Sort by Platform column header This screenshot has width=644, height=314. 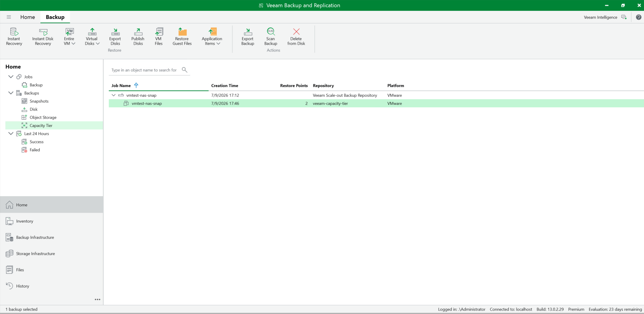(396, 86)
